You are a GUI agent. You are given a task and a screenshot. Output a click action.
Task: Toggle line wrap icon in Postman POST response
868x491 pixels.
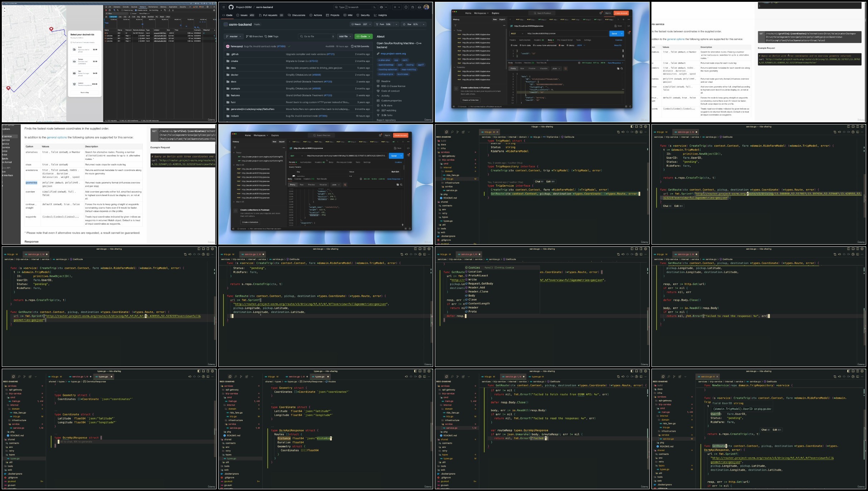[x=566, y=68]
